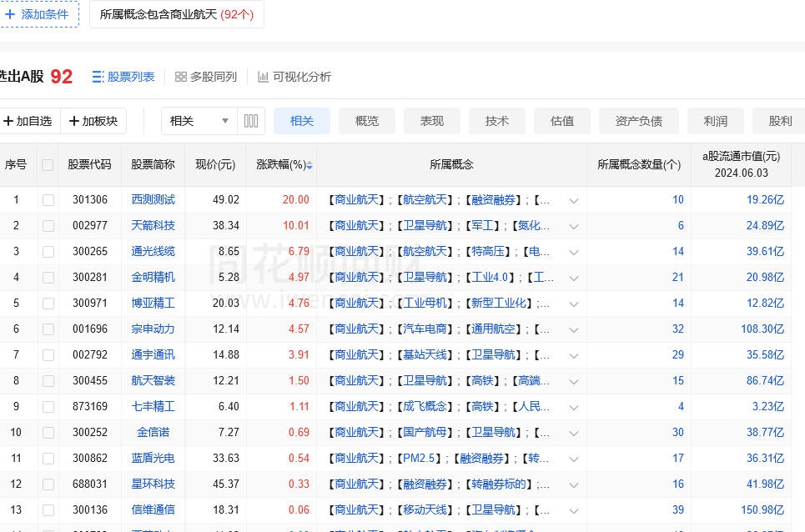Expand concepts list for 通宇通讯
This screenshot has height=532, width=805.
[x=574, y=355]
